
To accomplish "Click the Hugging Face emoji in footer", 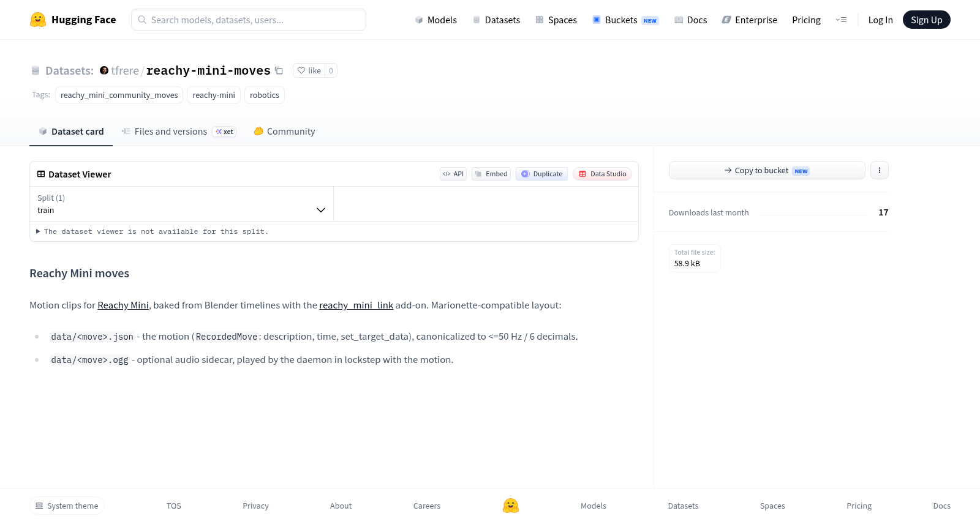I will pos(511,506).
